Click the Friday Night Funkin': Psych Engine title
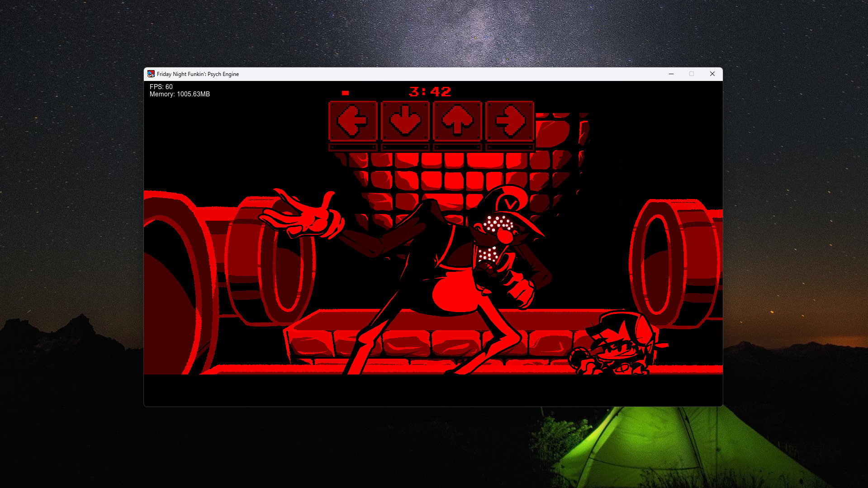The image size is (868, 488). click(x=198, y=74)
